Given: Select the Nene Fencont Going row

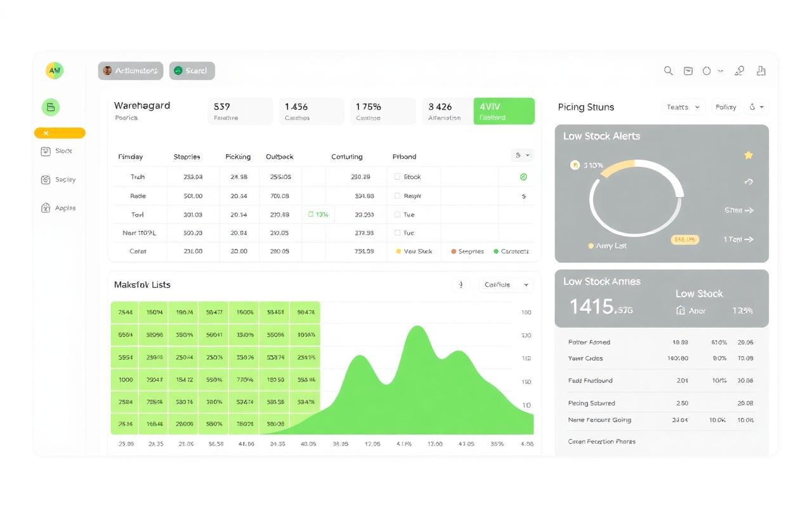Looking at the screenshot, I should (x=662, y=420).
